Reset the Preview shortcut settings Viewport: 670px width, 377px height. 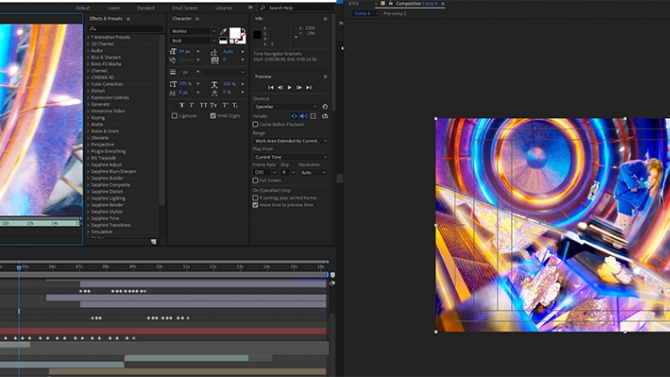coord(325,107)
